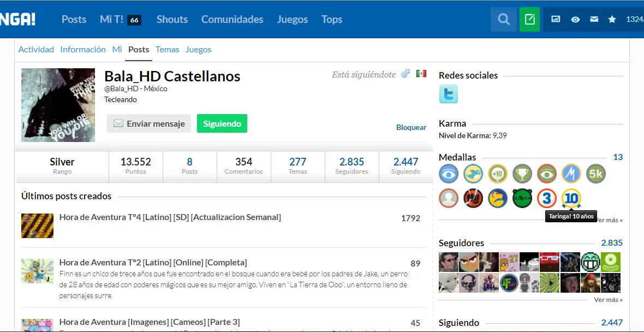Click the green code bracket medal

pyautogui.click(x=522, y=198)
